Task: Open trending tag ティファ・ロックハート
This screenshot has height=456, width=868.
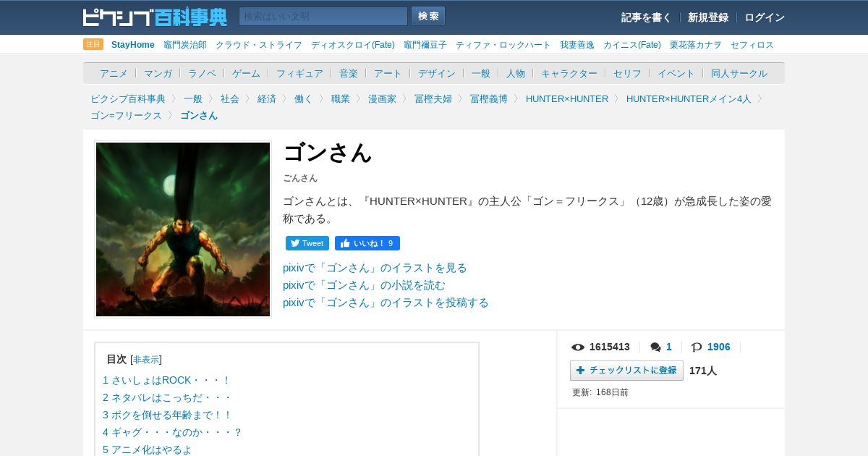Action: [x=503, y=45]
